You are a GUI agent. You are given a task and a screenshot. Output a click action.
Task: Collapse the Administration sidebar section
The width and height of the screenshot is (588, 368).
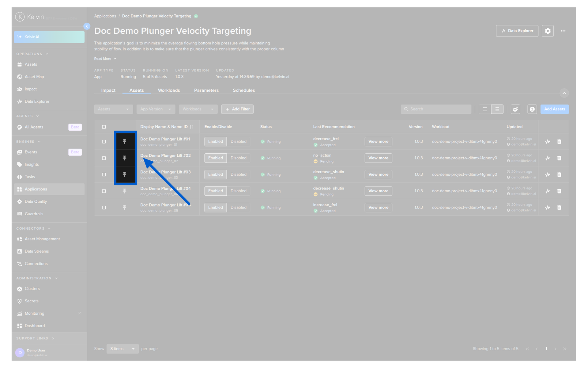click(x=37, y=278)
